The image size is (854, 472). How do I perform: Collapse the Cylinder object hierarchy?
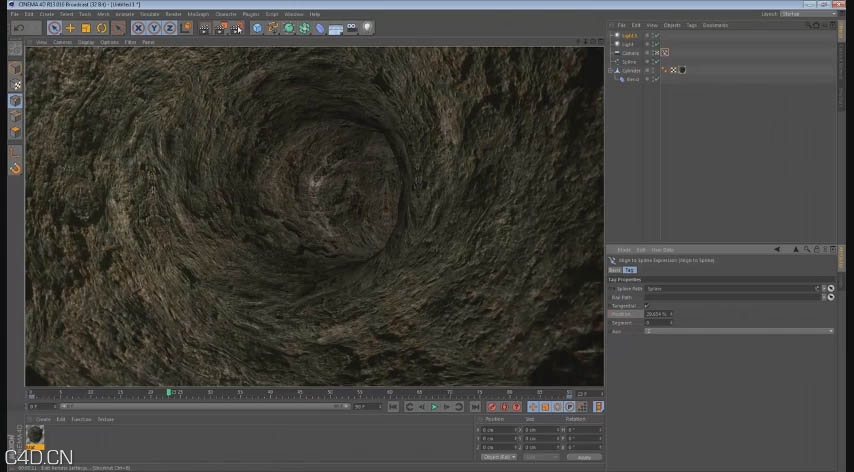611,70
